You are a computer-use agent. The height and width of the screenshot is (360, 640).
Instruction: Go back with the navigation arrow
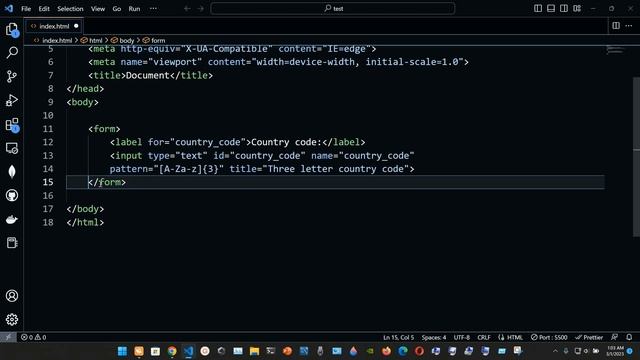(187, 8)
